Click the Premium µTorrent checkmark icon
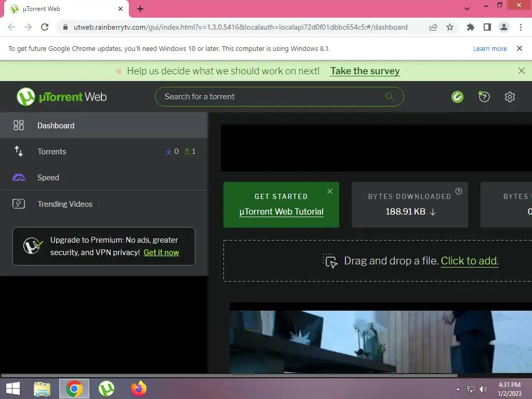Screen dimensions: 532x399 pos(33,246)
